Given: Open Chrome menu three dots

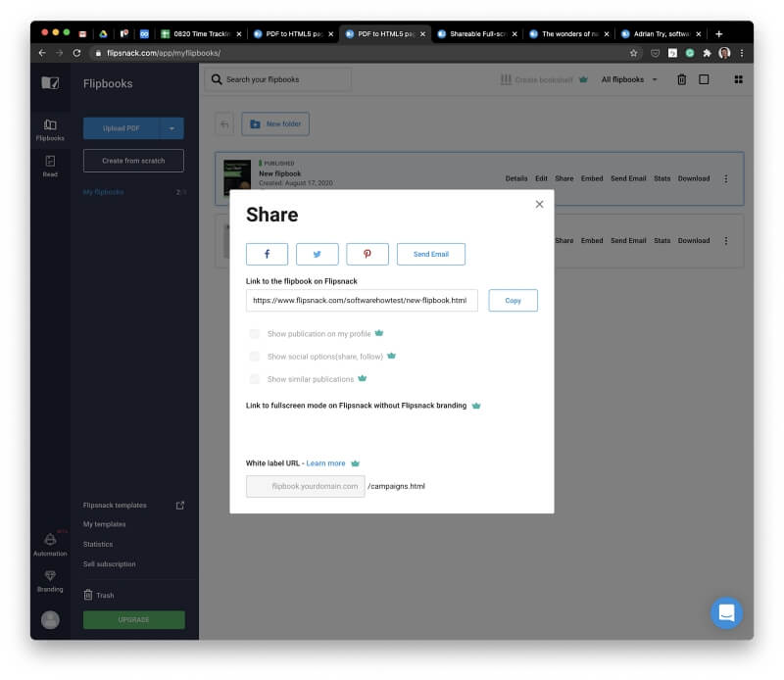Looking at the screenshot, I should tap(742, 53).
